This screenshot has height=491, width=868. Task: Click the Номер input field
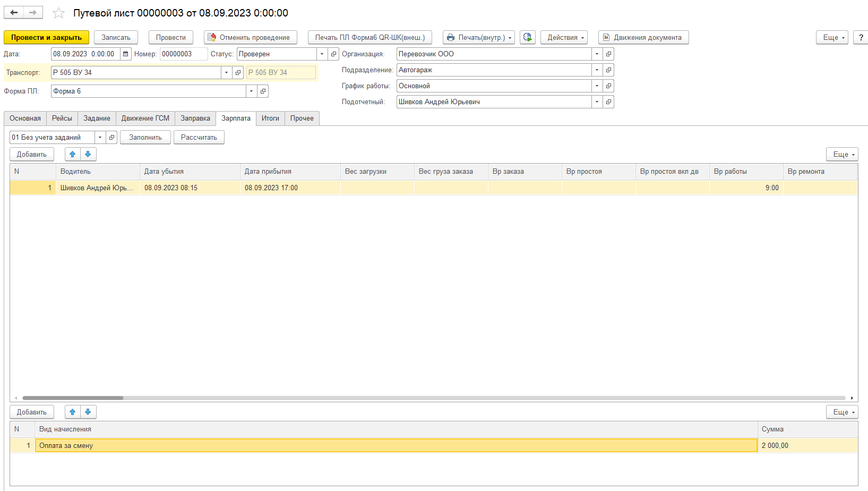(183, 54)
